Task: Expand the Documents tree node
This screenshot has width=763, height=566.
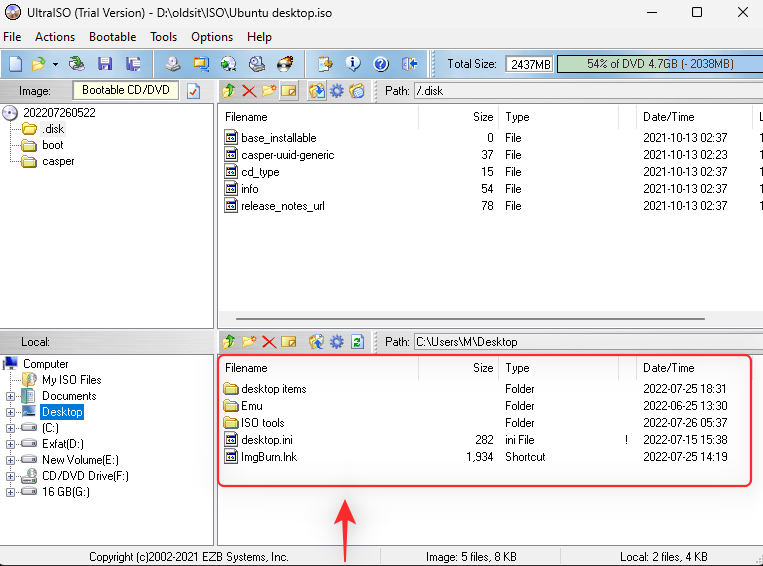Action: (10, 396)
